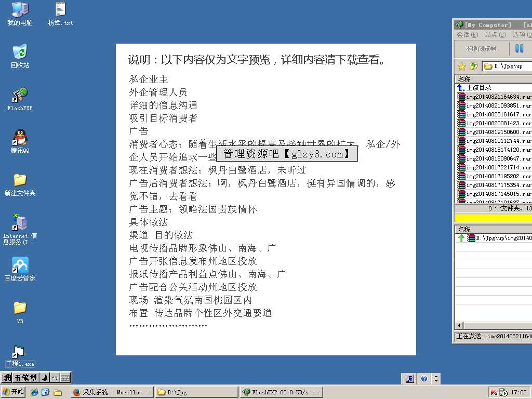Select file img20140819112744.rar

494,141
